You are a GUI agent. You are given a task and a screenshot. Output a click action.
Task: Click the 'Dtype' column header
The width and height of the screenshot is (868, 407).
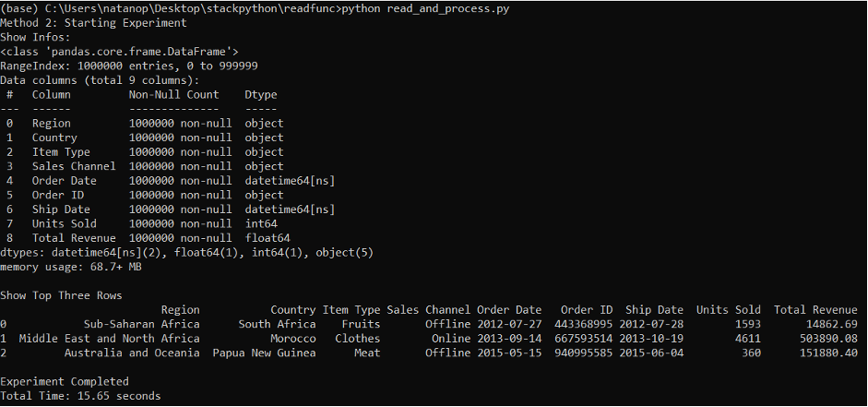261,95
